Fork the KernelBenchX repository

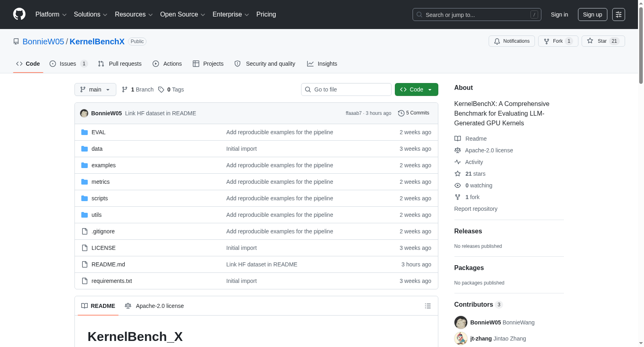pos(558,41)
